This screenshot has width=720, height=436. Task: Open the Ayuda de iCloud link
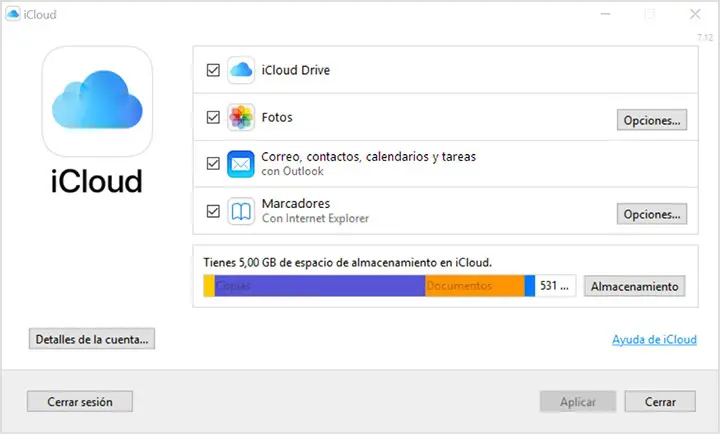pyautogui.click(x=654, y=340)
